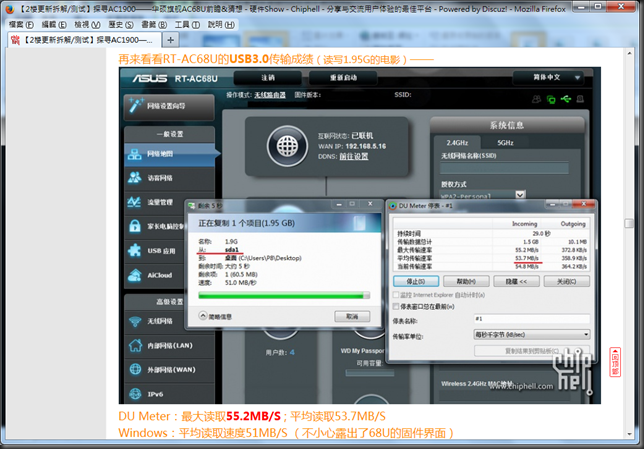Click the max rate 55.2 MB/s value
The height and width of the screenshot is (449, 644).
click(527, 250)
